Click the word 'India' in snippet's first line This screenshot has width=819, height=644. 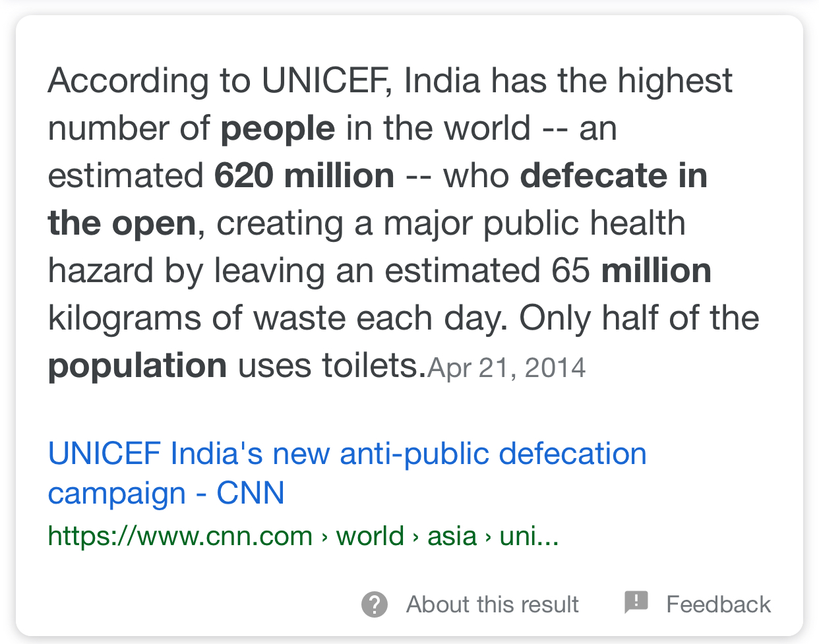click(442, 80)
